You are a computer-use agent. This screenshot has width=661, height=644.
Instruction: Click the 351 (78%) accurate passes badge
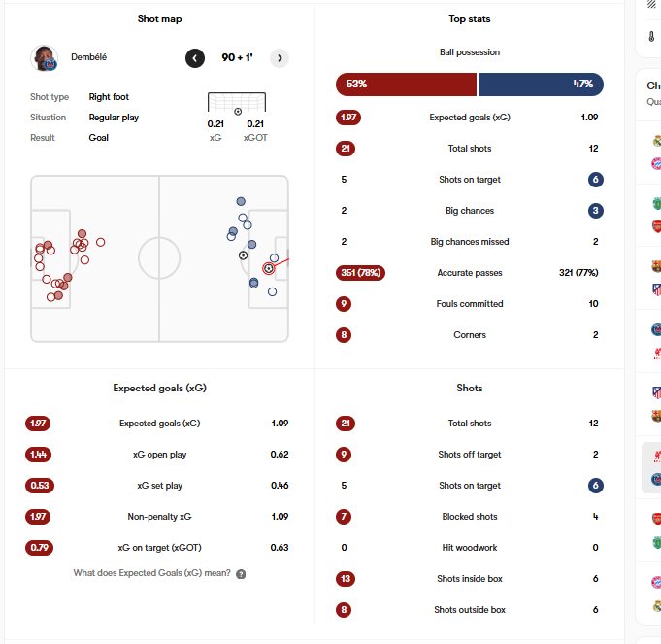(360, 273)
